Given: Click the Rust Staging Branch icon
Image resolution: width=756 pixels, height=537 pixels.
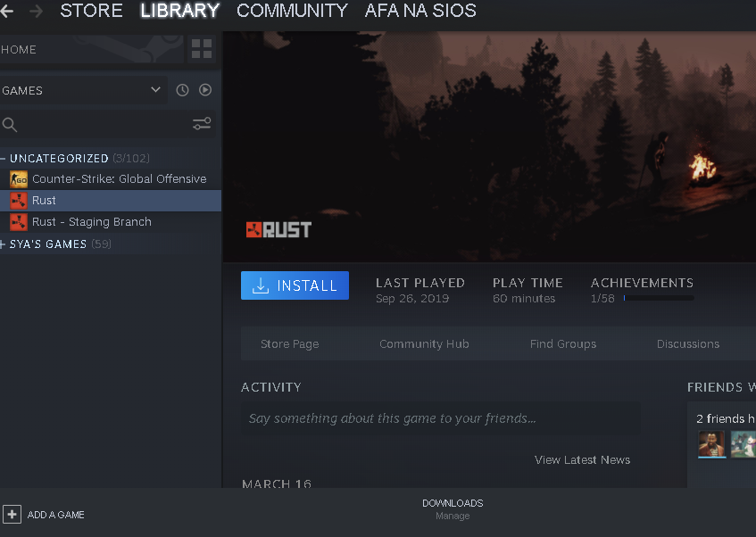Looking at the screenshot, I should point(19,222).
